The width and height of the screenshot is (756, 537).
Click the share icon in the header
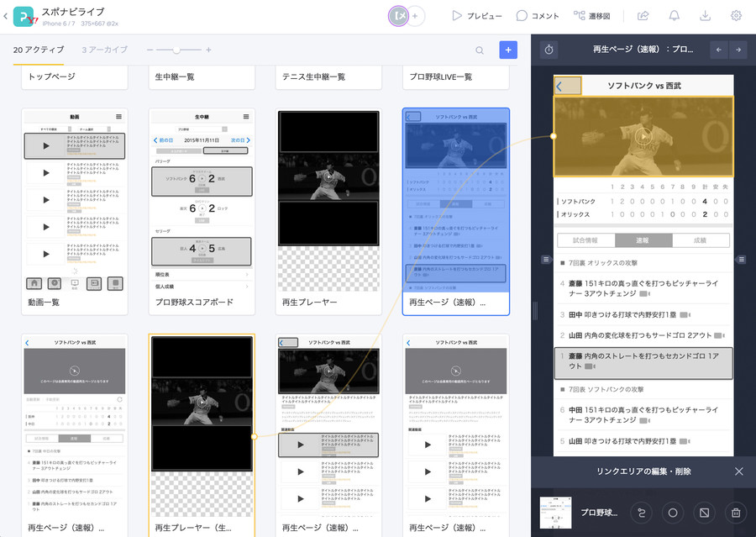(643, 16)
